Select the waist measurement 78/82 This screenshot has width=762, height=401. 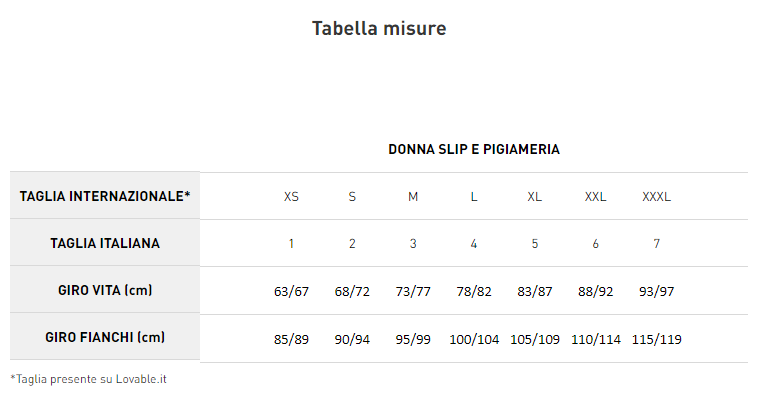click(x=474, y=292)
